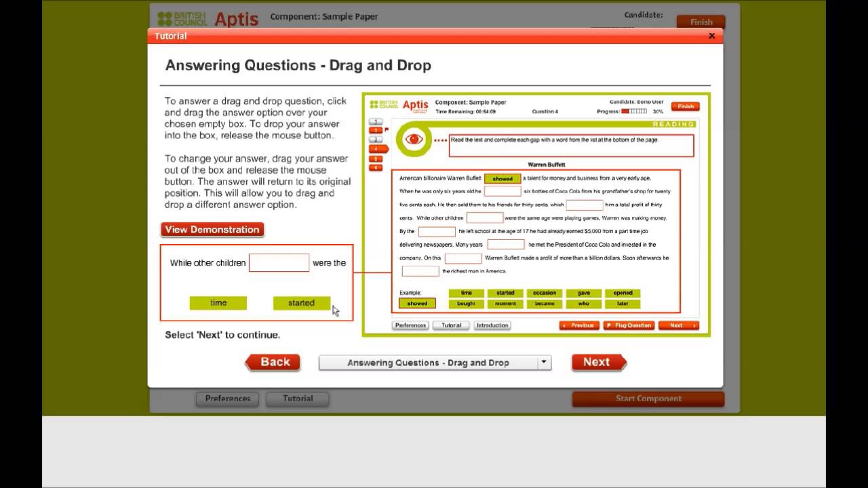Pick the 'later' word option
This screenshot has width=868, height=488.
(x=623, y=304)
